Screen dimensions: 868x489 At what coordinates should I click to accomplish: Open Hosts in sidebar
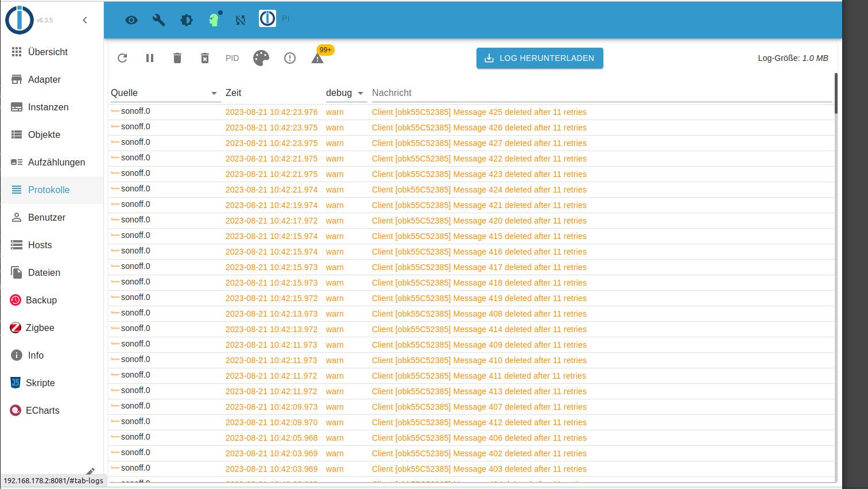pos(52,245)
